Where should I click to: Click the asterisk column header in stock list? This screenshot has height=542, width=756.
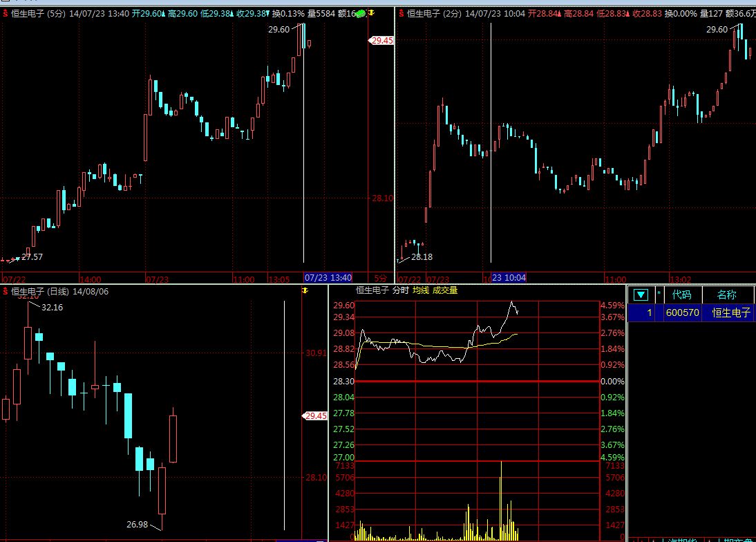click(x=659, y=295)
